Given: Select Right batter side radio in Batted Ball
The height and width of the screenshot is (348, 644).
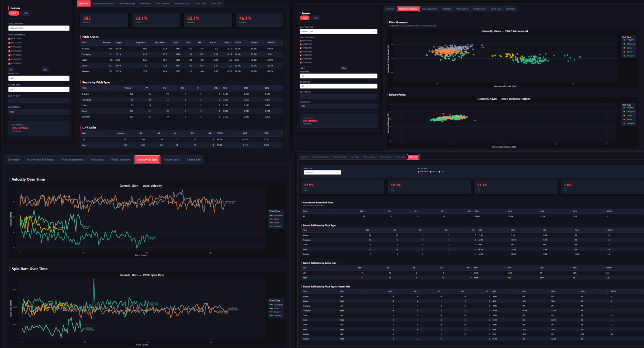Looking at the screenshot, I should point(431,172).
